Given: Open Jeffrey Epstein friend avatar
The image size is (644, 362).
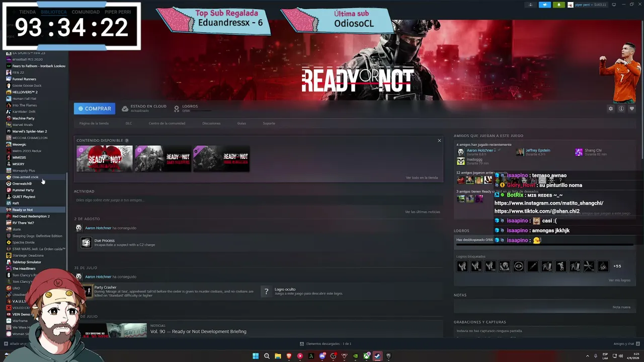Looking at the screenshot, I should tap(520, 152).
